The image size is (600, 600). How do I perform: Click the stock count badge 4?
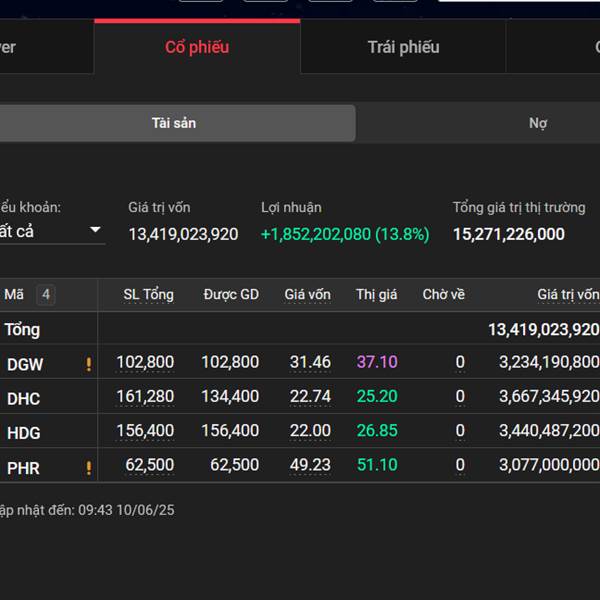pyautogui.click(x=46, y=294)
